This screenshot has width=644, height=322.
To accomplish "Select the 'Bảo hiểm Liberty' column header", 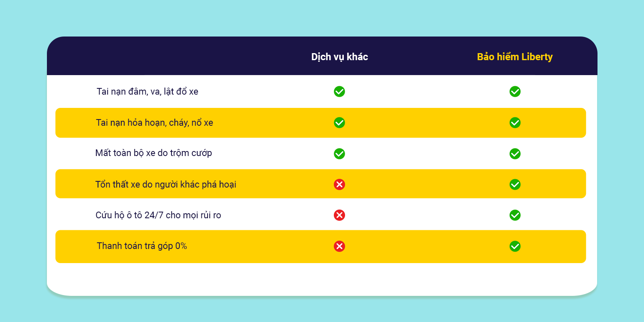I will click(x=514, y=57).
